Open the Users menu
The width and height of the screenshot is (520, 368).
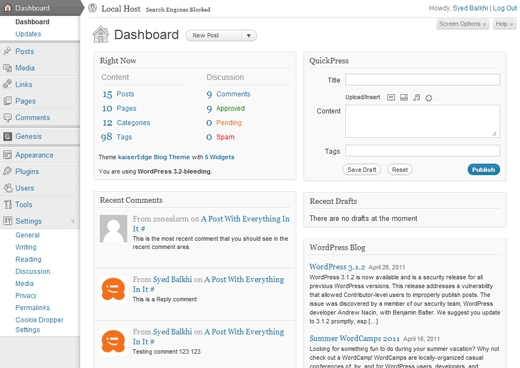point(25,188)
